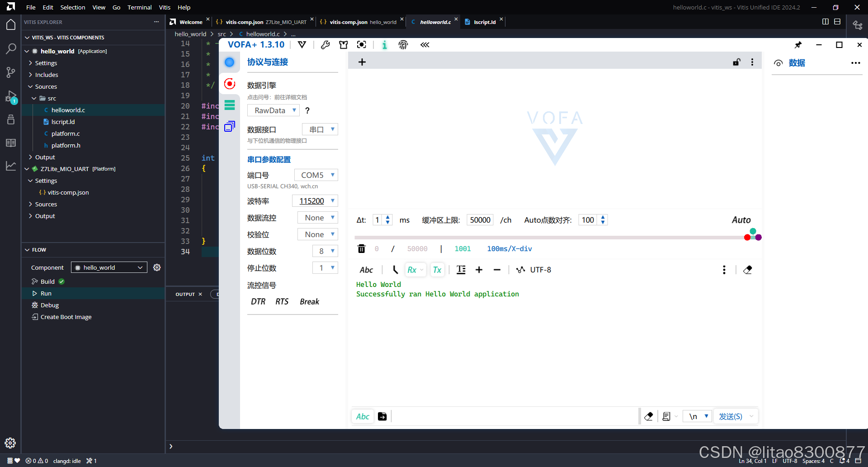Open the Vitis menu

(165, 7)
